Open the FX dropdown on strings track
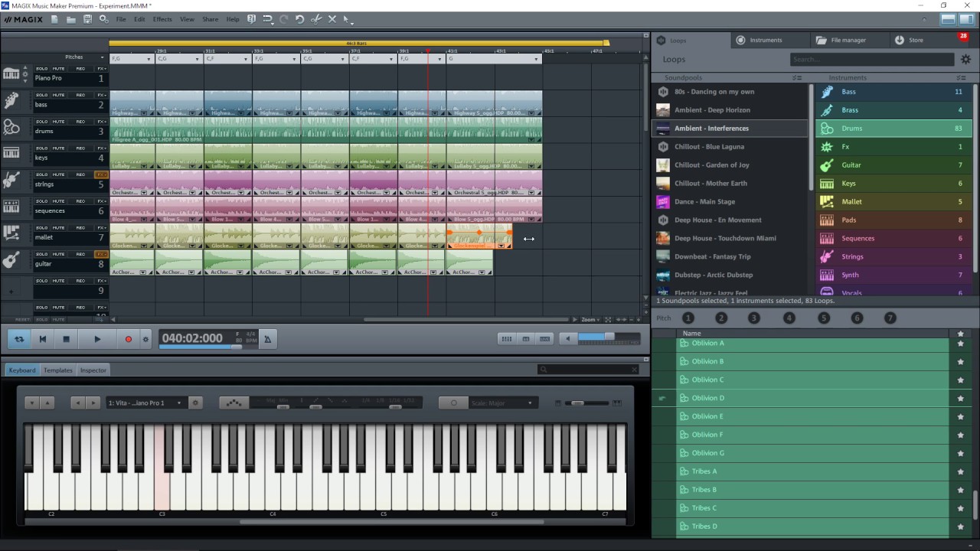This screenshot has height=551, width=980. point(101,174)
